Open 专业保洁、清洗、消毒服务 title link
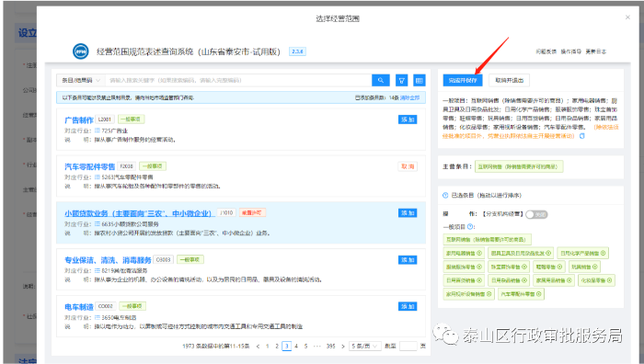The height and width of the screenshot is (364, 644). (x=108, y=260)
